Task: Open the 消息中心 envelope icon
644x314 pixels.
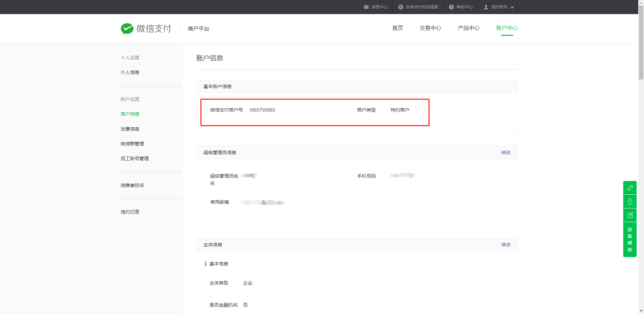Action: click(x=366, y=7)
